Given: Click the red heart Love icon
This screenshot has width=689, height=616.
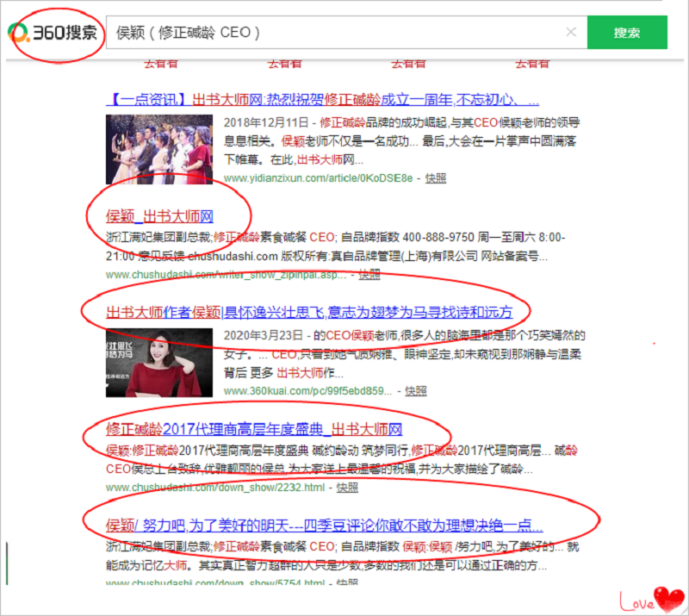Looking at the screenshot, I should 668,597.
